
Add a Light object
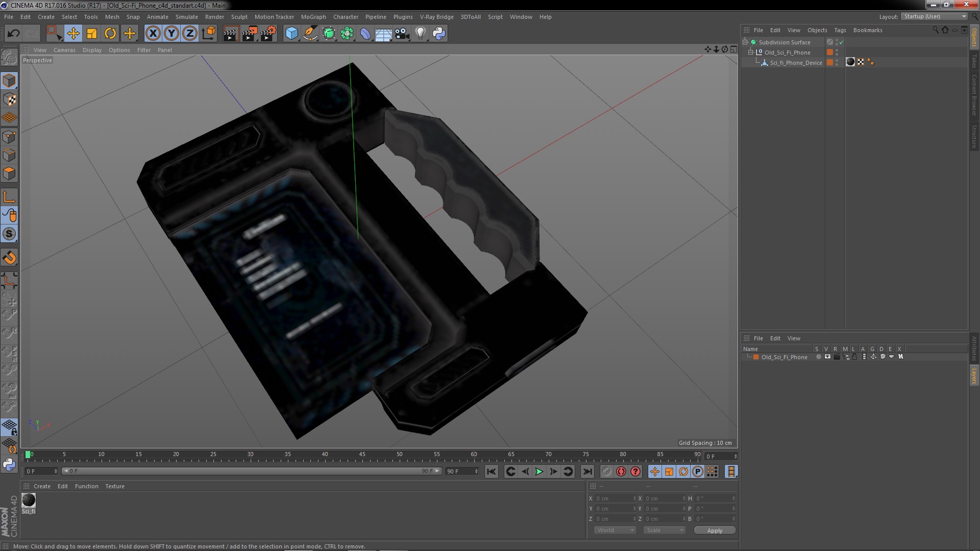[x=421, y=34]
